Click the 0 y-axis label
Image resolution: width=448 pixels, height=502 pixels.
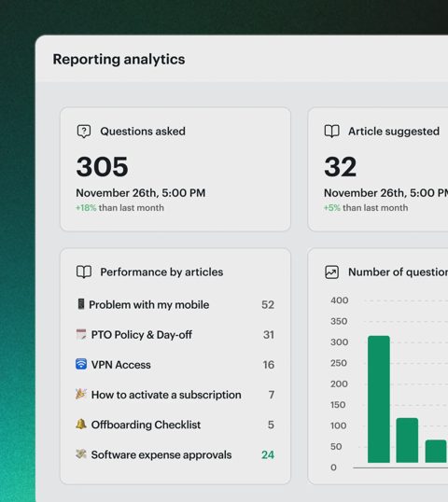pyautogui.click(x=334, y=467)
